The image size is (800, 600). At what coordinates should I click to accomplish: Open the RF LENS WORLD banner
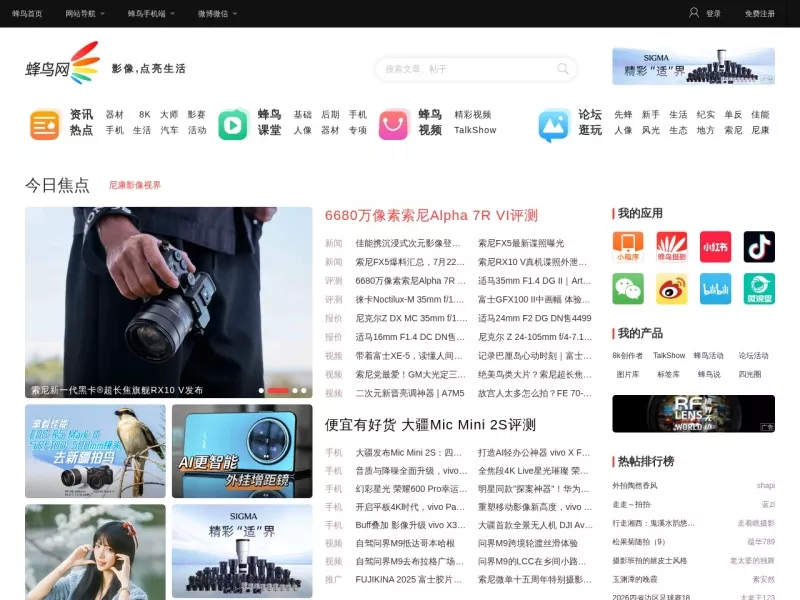pos(693,414)
